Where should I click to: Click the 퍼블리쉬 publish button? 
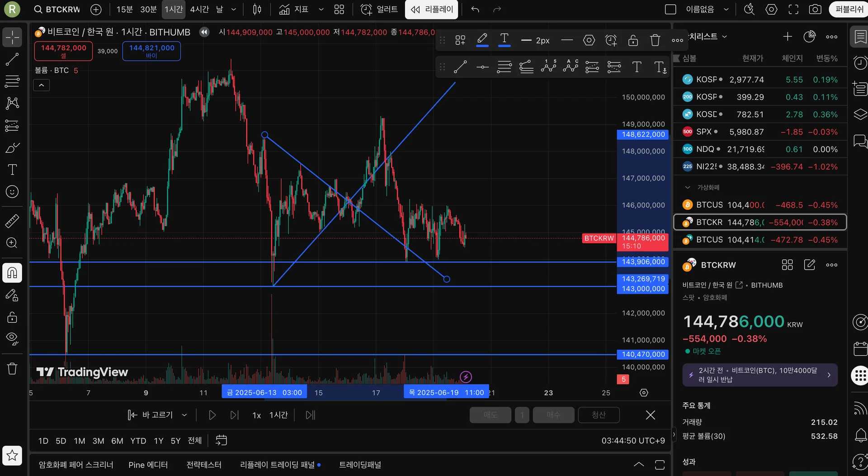pos(849,10)
